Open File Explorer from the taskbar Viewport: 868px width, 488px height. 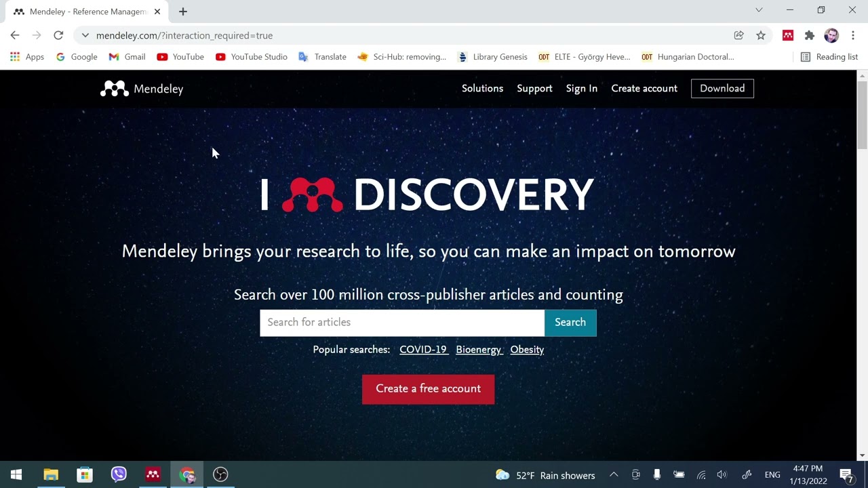[51, 474]
